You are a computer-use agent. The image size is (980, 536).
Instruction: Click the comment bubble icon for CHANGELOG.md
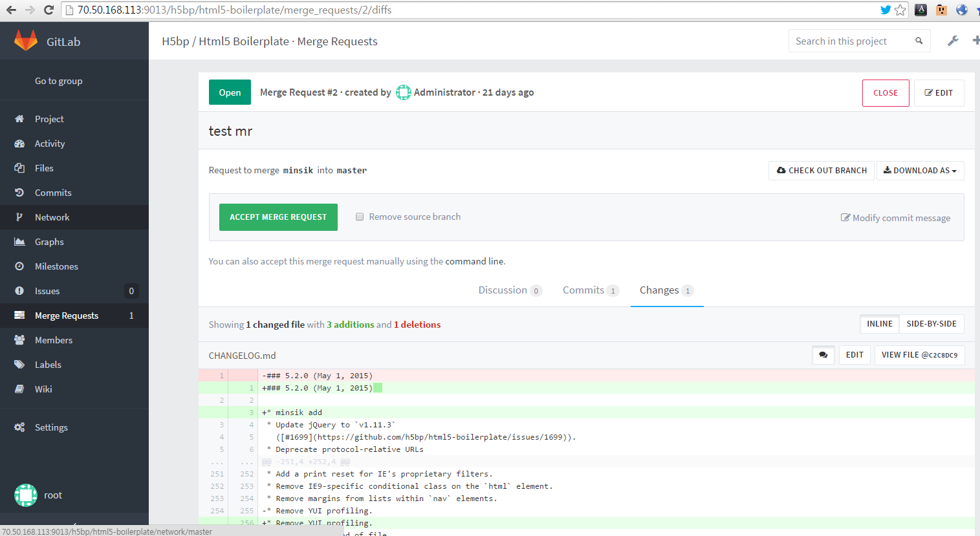(823, 355)
